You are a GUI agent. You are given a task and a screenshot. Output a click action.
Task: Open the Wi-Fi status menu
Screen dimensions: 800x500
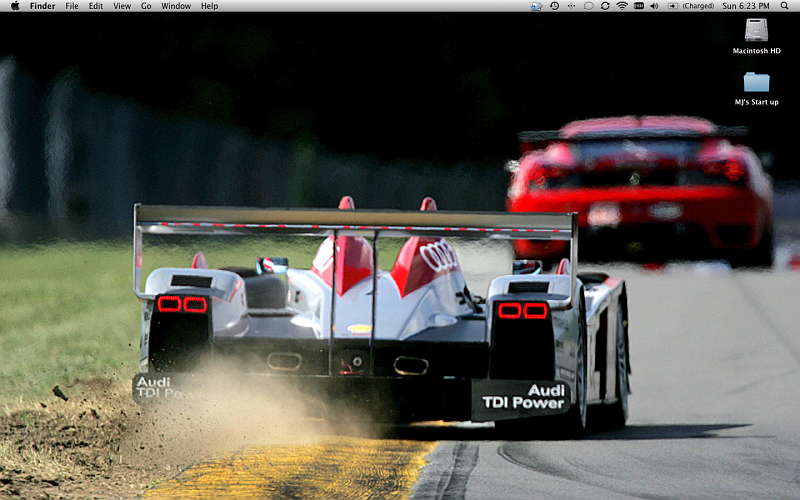622,6
